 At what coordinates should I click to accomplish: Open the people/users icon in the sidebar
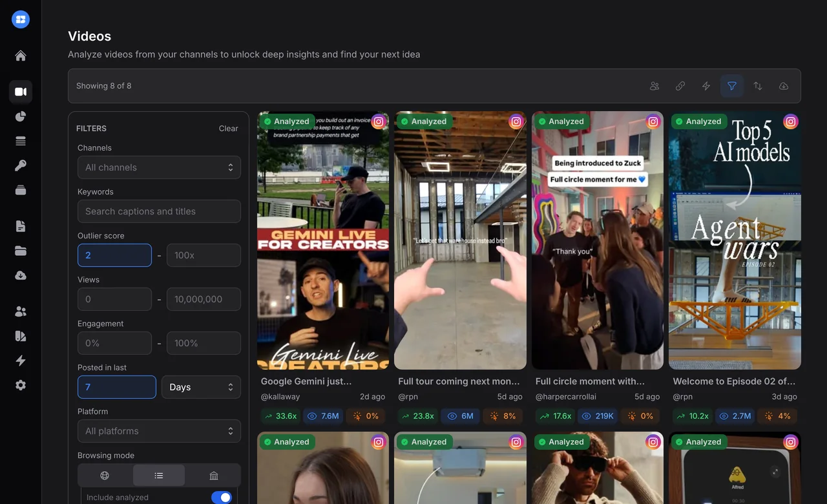pyautogui.click(x=21, y=311)
